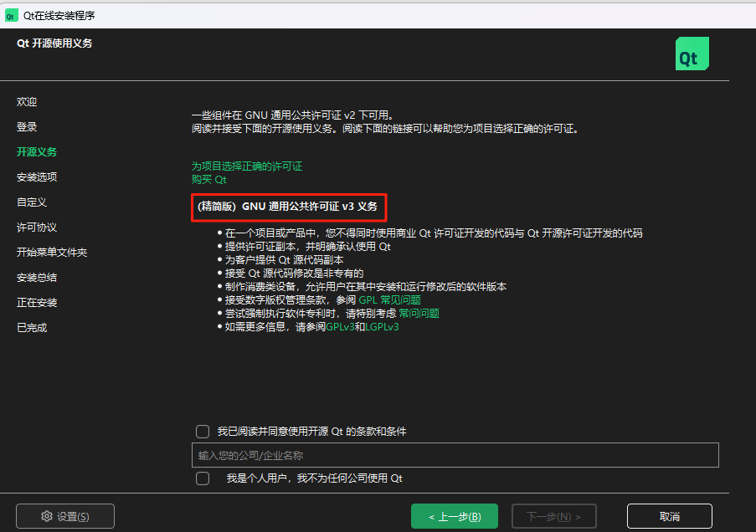Image resolution: width=756 pixels, height=532 pixels.
Task: Open the 购买 Qt link
Action: point(209,180)
